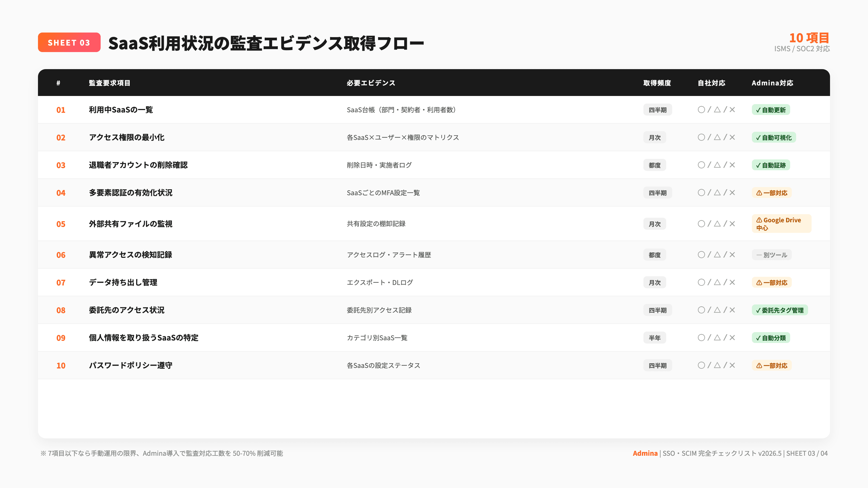Click 各SaaSの設定ステータス evidence text
Screen dimensions: 868x488
click(384, 365)
